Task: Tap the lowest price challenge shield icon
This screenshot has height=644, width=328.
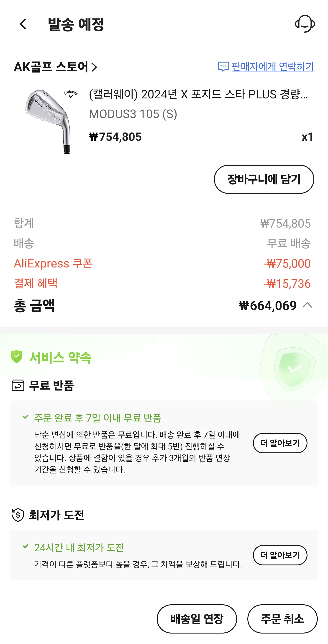Action: click(x=18, y=515)
